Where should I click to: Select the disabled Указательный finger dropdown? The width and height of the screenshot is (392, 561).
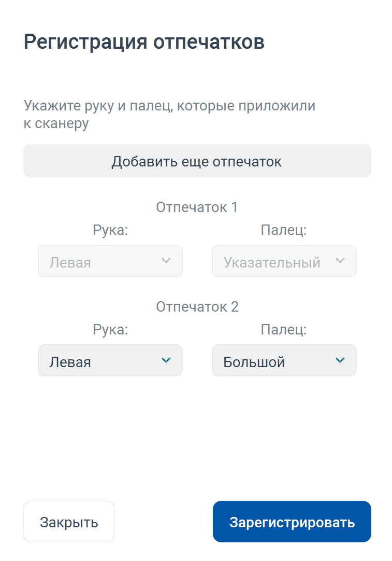click(x=284, y=261)
